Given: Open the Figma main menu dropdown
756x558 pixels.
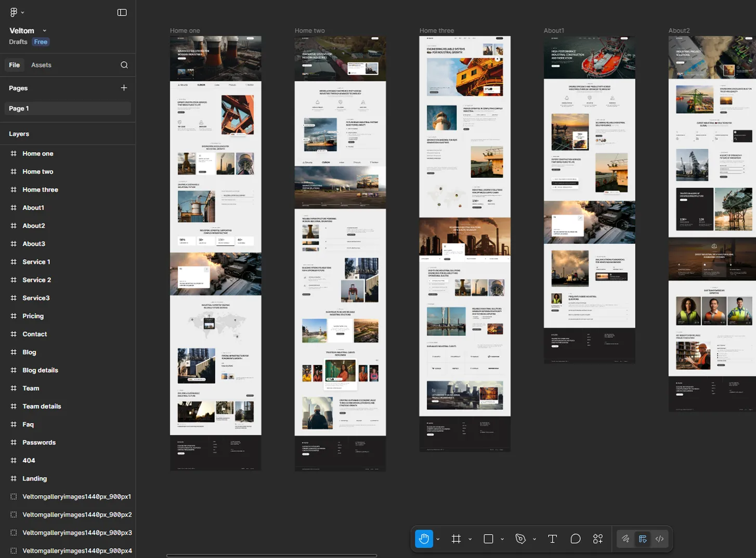Looking at the screenshot, I should click(17, 12).
